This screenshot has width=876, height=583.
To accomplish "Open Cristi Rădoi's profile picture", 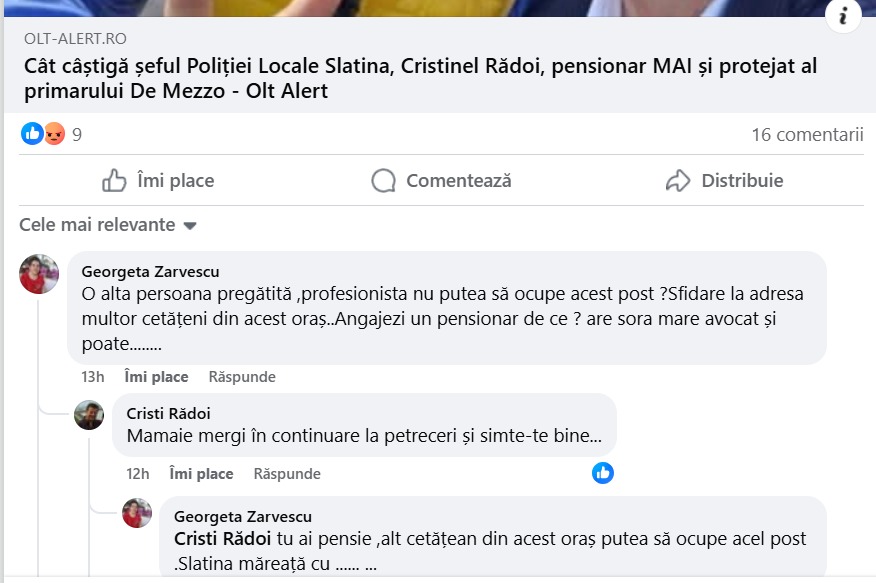I will click(x=89, y=415).
